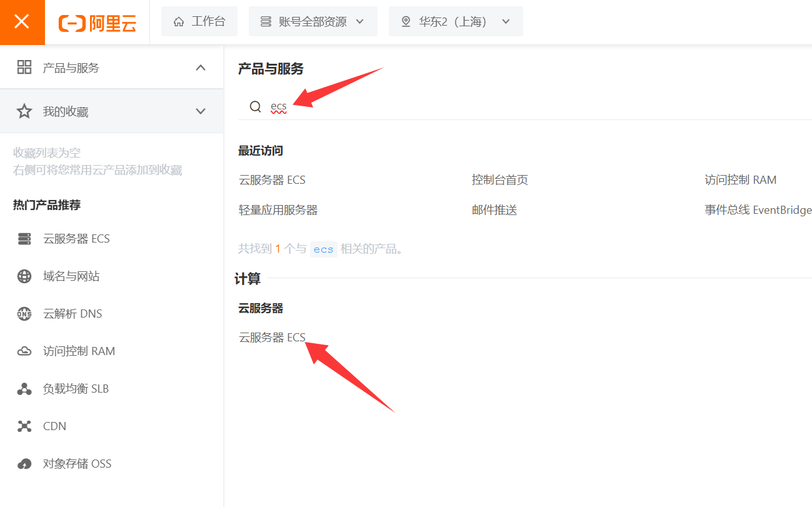Click the cloud icon for 访问控制 RAM
Image resolution: width=812 pixels, height=507 pixels.
(24, 351)
